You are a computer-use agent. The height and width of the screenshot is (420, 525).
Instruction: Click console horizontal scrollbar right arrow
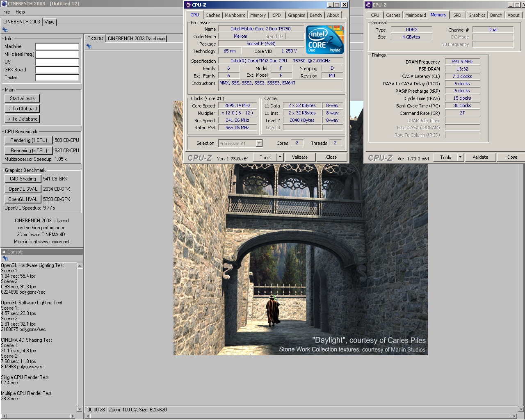[73, 416]
